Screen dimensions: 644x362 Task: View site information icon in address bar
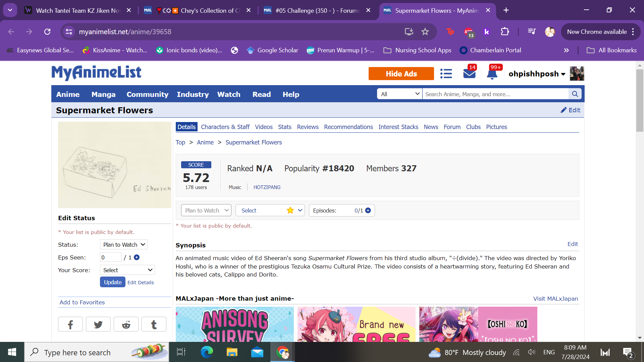point(69,32)
